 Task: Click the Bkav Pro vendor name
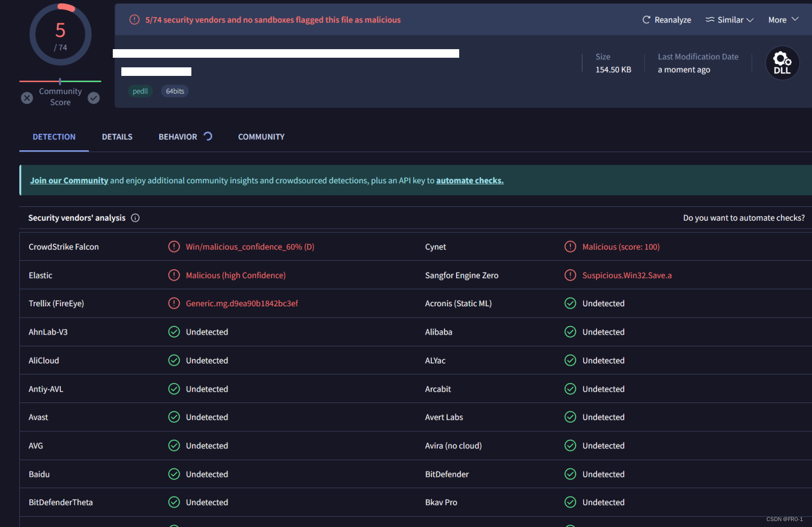(x=441, y=502)
